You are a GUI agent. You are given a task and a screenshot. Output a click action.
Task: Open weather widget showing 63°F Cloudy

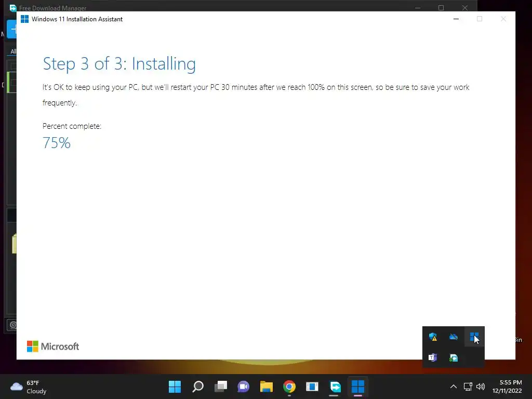pos(29,387)
